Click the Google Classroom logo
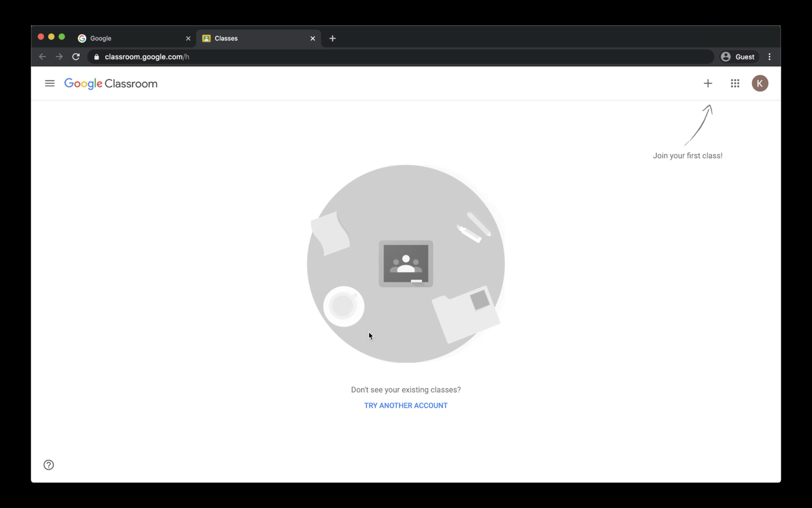 (111, 84)
